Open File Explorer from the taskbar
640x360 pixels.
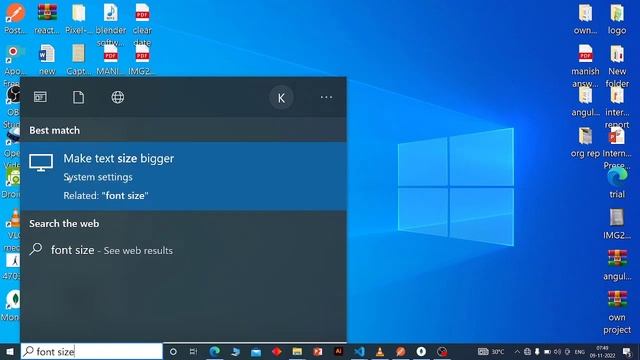tap(297, 351)
